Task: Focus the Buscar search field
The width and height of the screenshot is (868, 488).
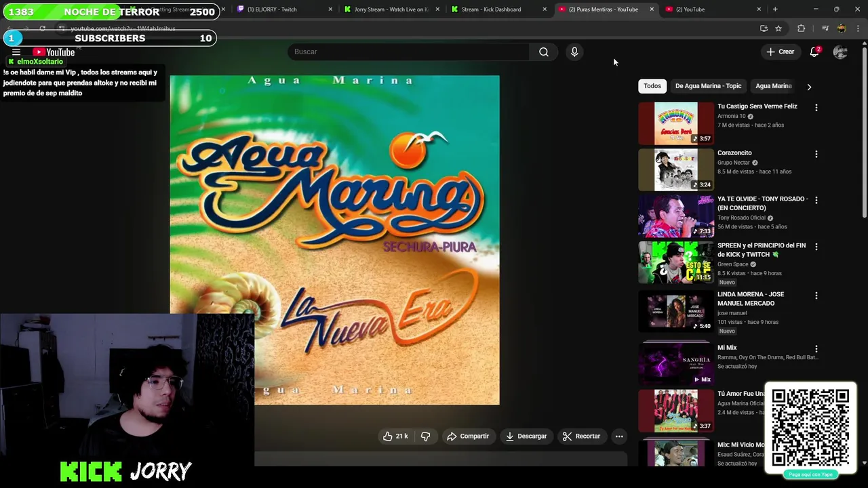Action: [409, 52]
